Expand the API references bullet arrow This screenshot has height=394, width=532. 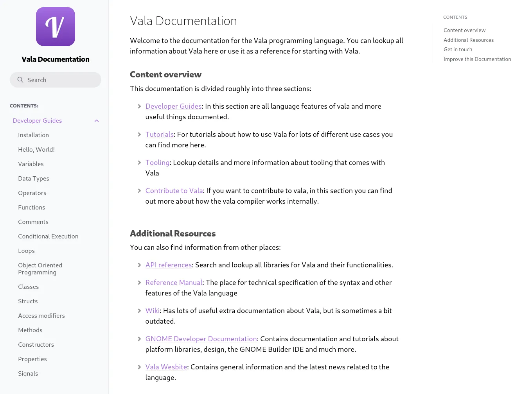(139, 265)
